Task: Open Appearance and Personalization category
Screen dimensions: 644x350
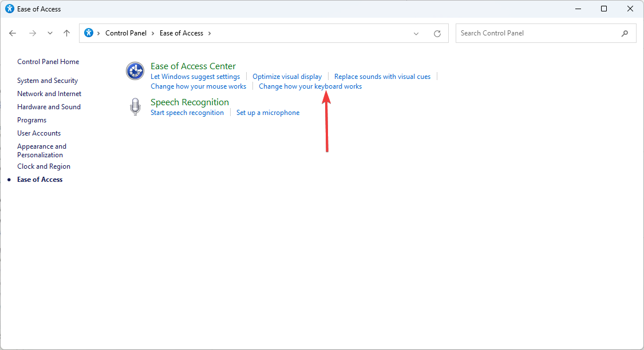Action: pyautogui.click(x=41, y=150)
